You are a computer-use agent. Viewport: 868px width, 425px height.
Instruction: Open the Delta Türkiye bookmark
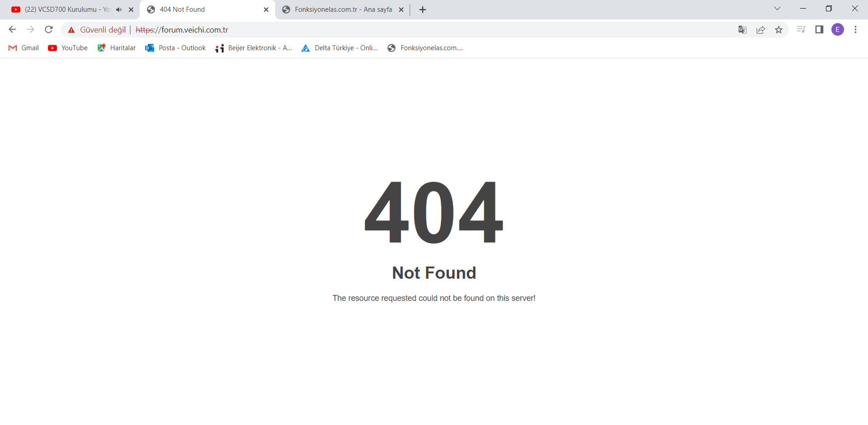point(340,48)
